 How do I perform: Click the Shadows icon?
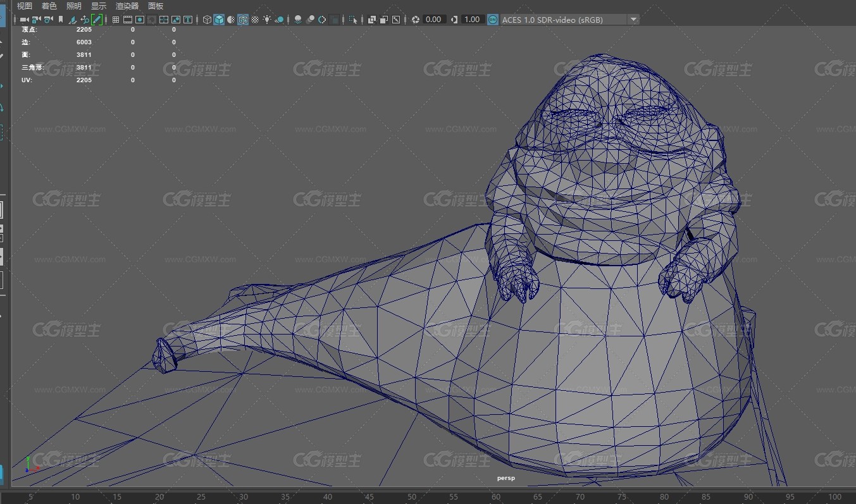279,20
